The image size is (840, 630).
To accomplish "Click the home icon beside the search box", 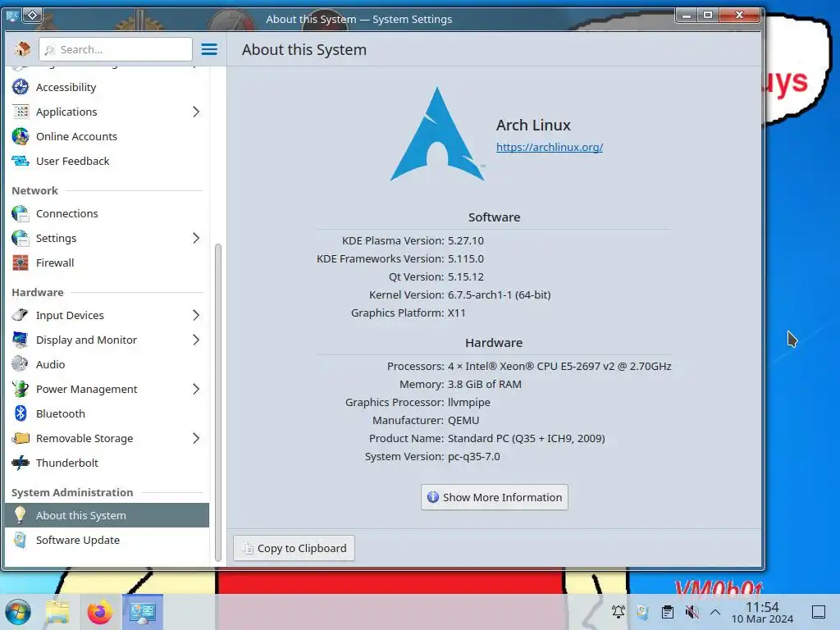I will 22,49.
